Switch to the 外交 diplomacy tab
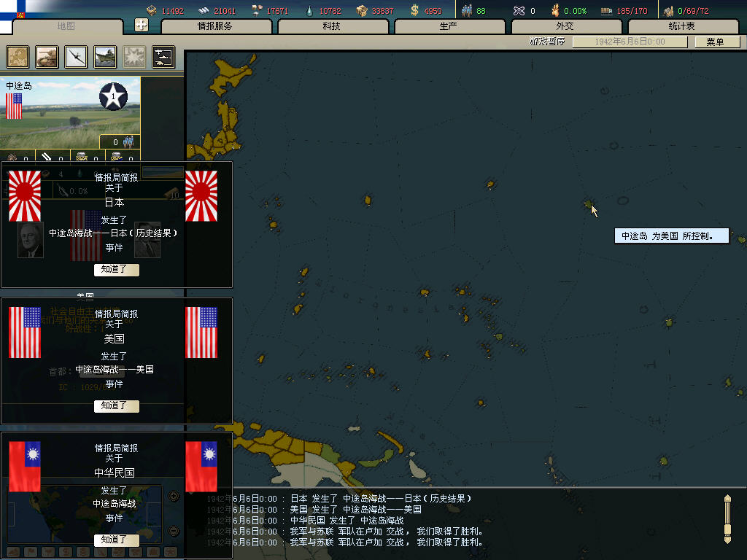The image size is (747, 560). click(x=566, y=26)
